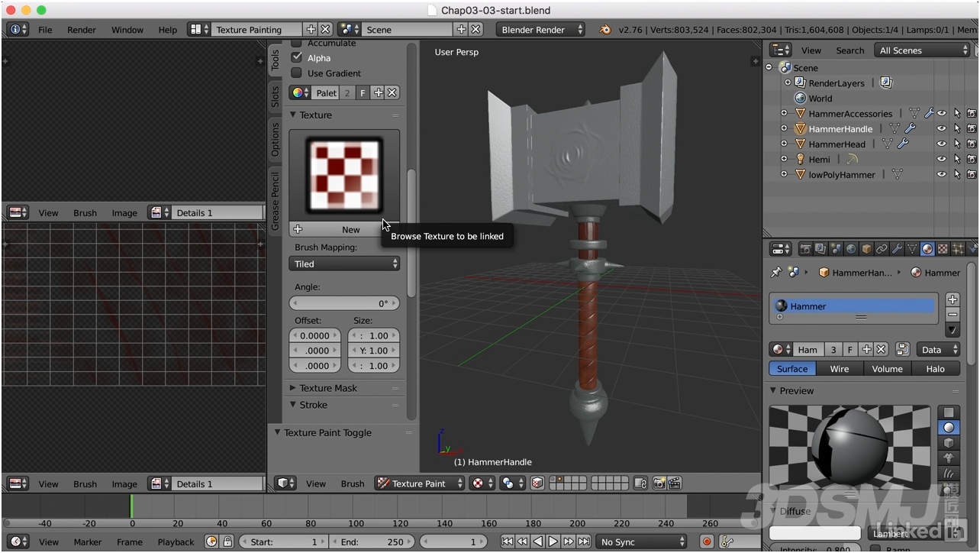Open the material Data link dropdown
Viewport: 980px width, 553px height.
(938, 349)
